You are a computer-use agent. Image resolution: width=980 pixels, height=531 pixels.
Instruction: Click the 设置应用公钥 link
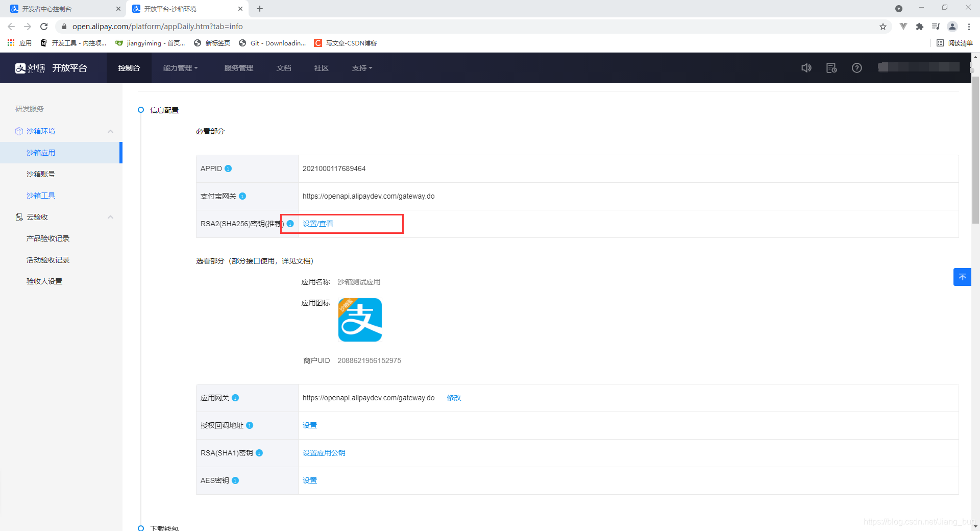(x=324, y=453)
